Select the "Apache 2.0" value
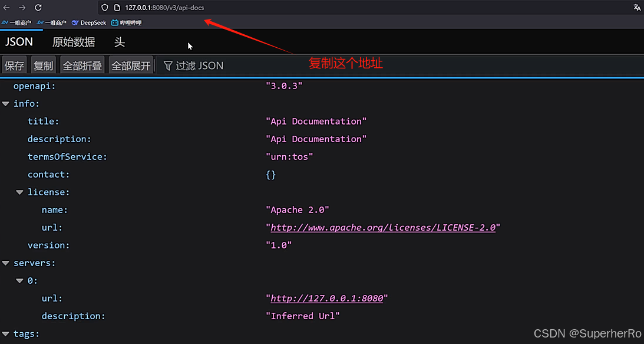This screenshot has height=344, width=644. (298, 210)
